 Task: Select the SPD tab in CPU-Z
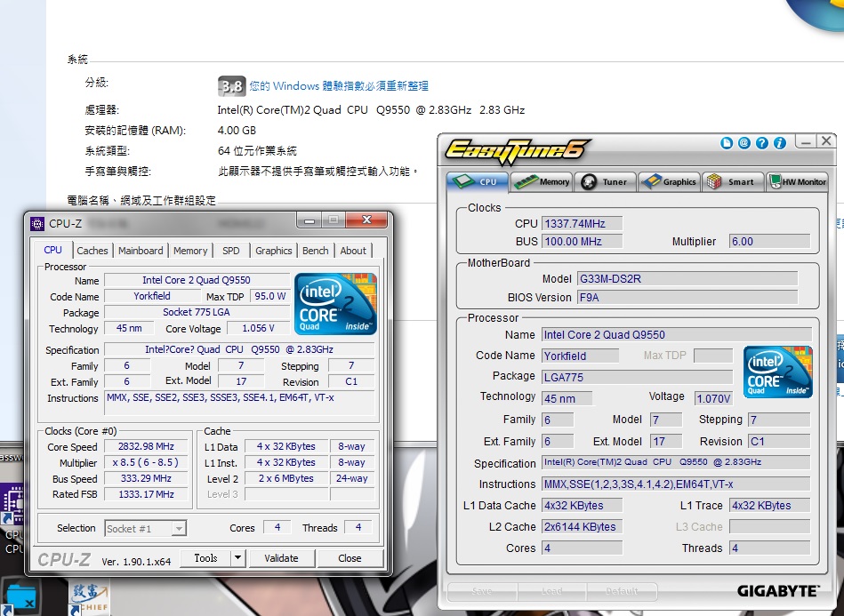click(231, 251)
